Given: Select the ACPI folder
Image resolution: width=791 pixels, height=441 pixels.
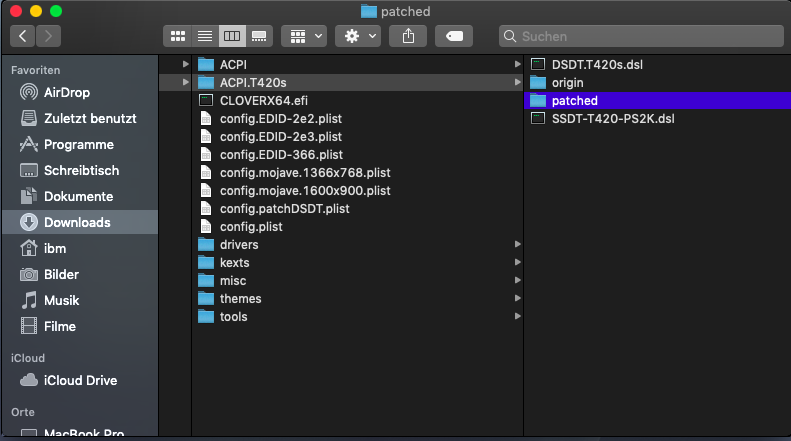Looking at the screenshot, I should click(357, 65).
